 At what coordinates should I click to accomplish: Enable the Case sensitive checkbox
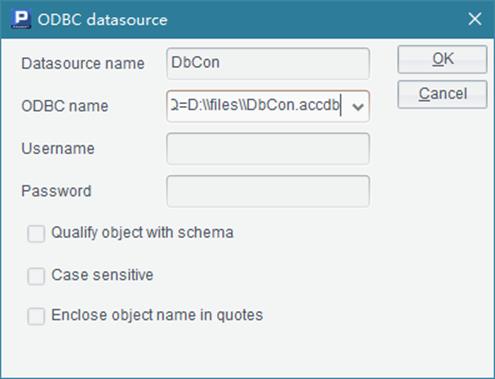point(36,276)
